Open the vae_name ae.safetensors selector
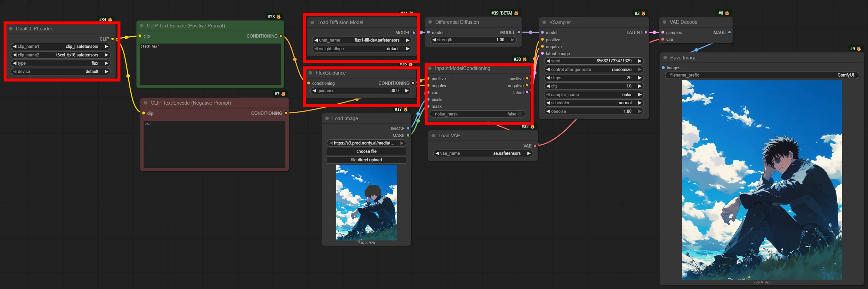This screenshot has height=289, width=868. point(483,153)
